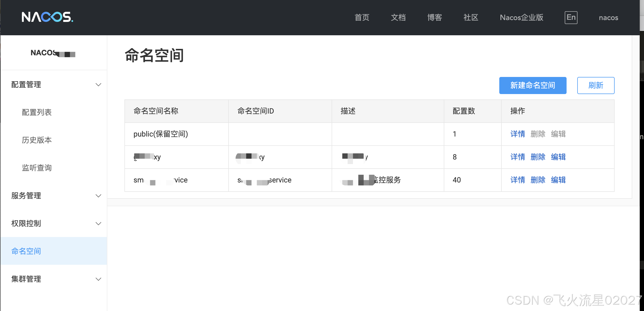644x311 pixels.
Task: Expand the 服务管理 chevron arrow
Action: (x=98, y=196)
